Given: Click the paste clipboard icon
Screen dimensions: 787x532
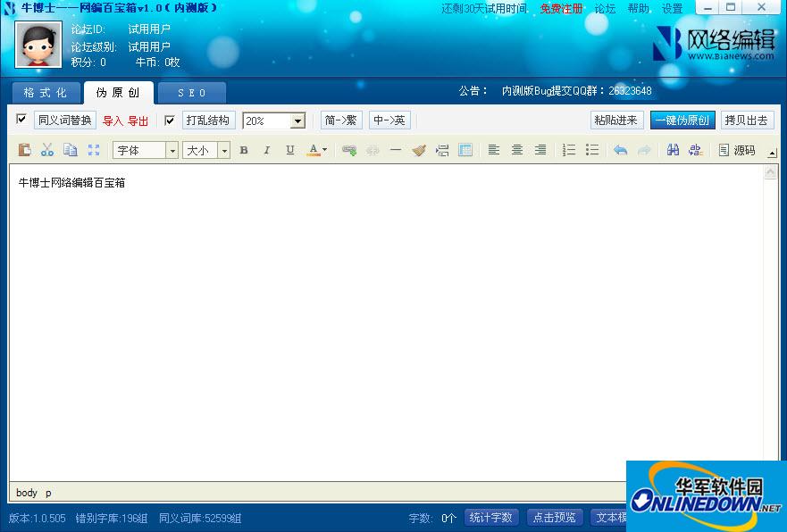Looking at the screenshot, I should pos(24,150).
